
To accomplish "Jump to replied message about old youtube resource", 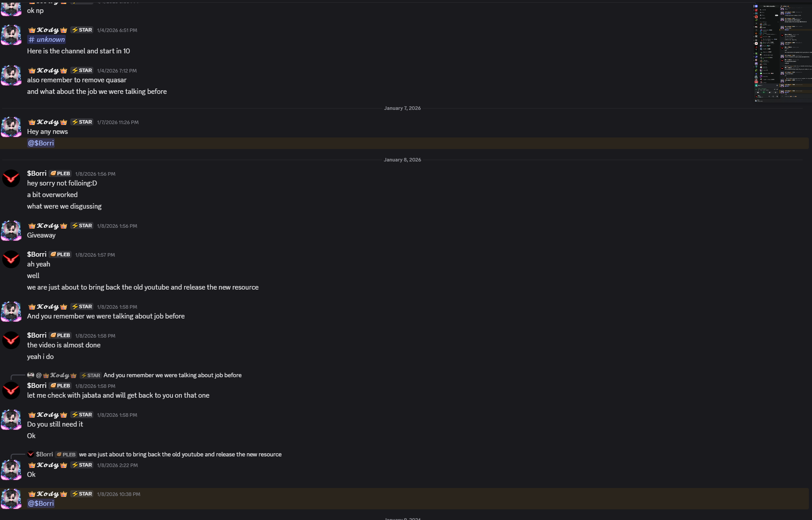I will [180, 455].
